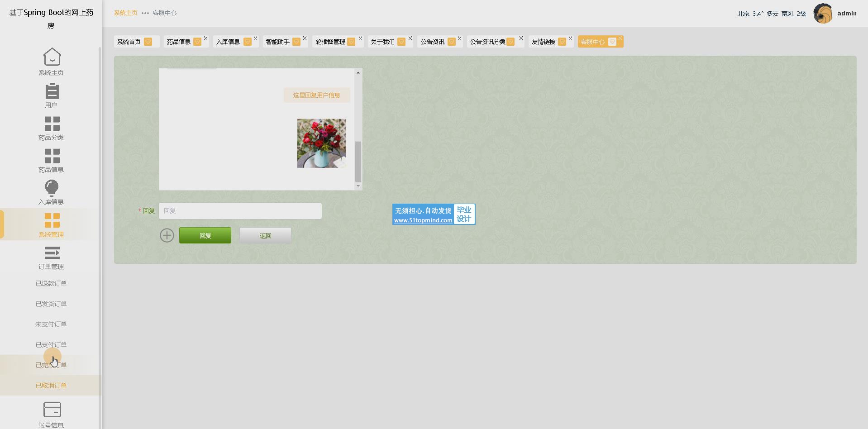Click chat scroll-up arrow
This screenshot has width=868, height=429.
click(x=358, y=72)
